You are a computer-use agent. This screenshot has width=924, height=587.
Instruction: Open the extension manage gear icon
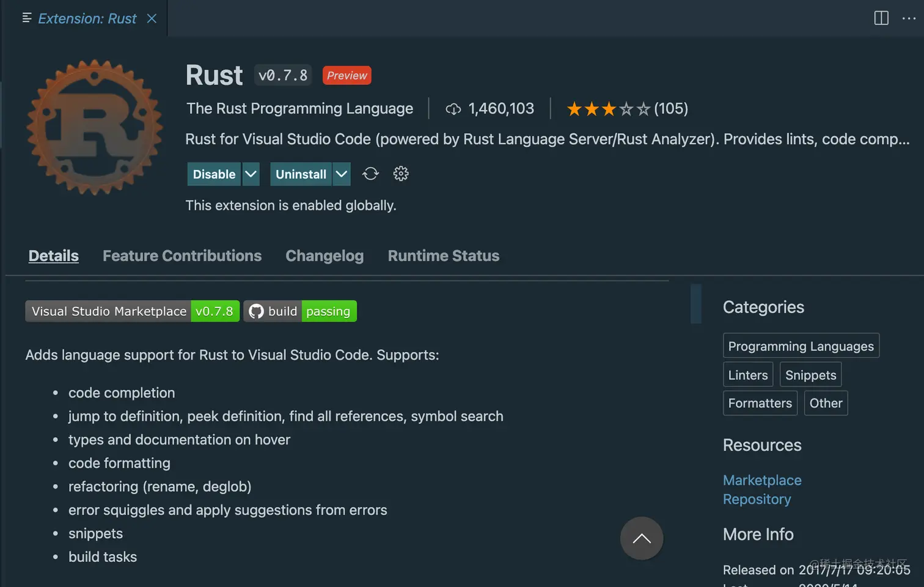pos(401,174)
